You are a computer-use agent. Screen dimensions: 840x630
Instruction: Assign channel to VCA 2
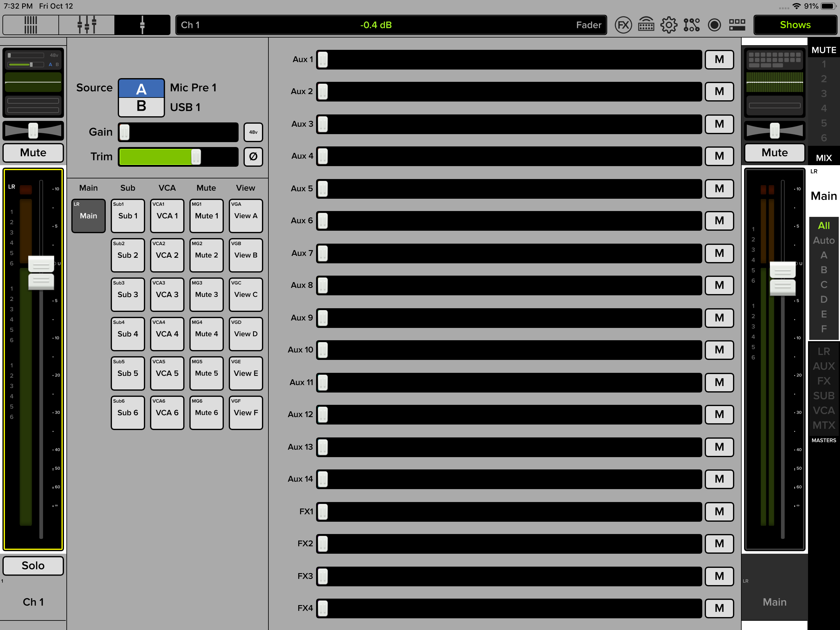[x=167, y=255]
